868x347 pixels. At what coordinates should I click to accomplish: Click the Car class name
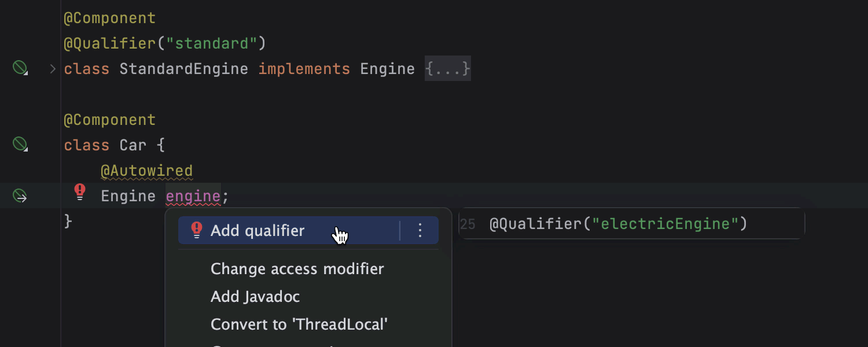(133, 145)
